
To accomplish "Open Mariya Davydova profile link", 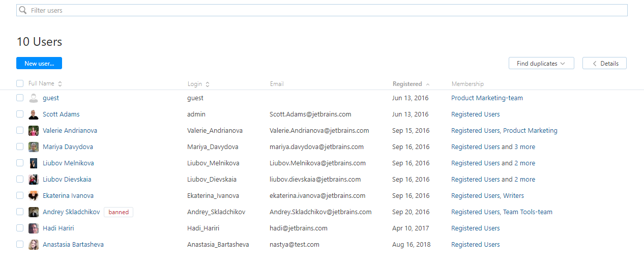I will coord(68,147).
